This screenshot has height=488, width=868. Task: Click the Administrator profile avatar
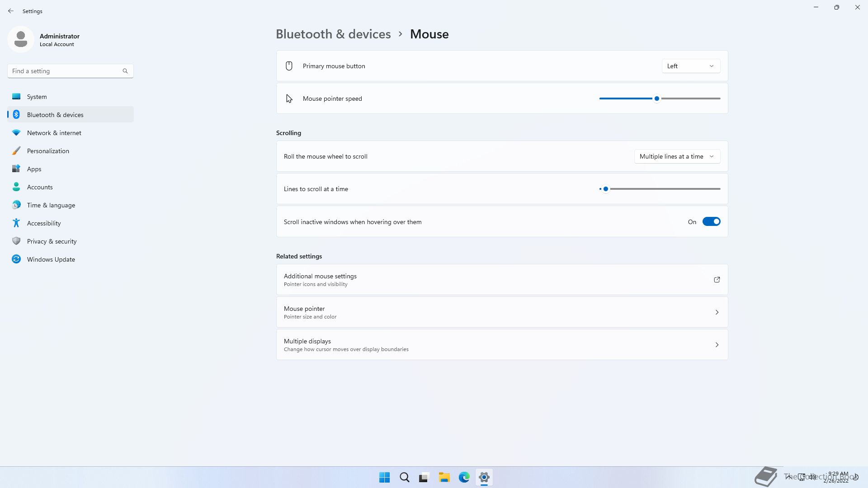[x=21, y=39]
